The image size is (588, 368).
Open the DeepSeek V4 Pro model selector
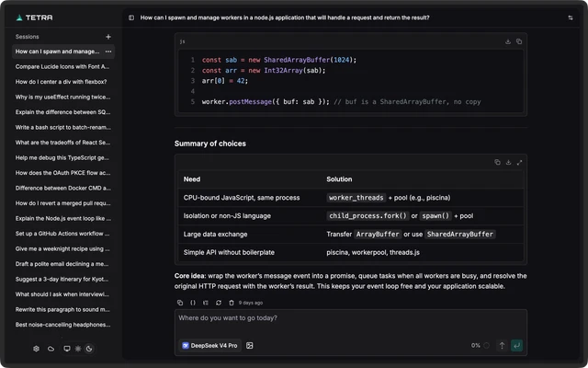210,346
